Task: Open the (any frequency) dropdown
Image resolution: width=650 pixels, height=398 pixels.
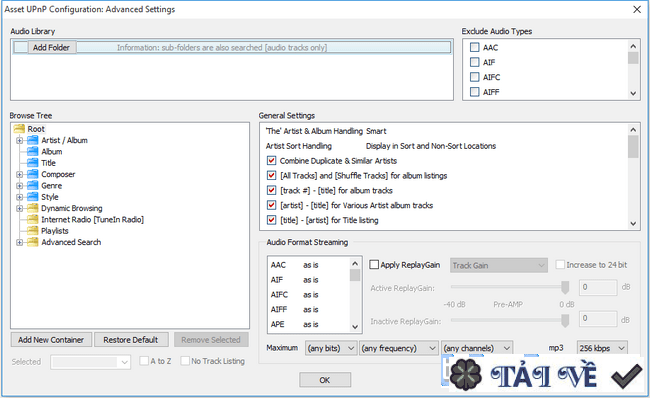Action: pyautogui.click(x=399, y=348)
